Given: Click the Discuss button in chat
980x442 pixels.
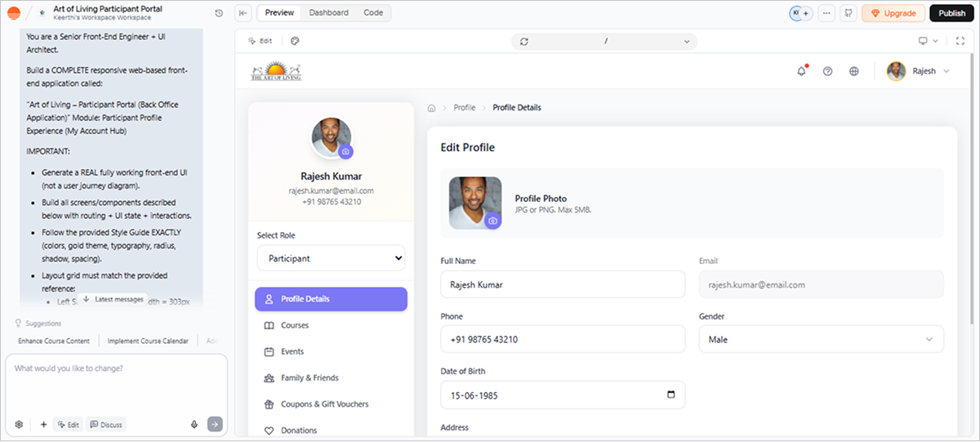Looking at the screenshot, I should tap(106, 424).
